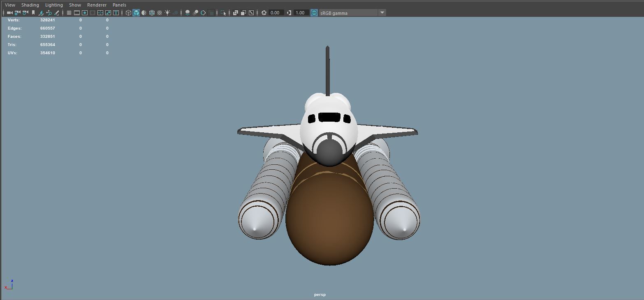Click the Use All Lights bulb icon
The height and width of the screenshot is (300, 644).
click(167, 13)
